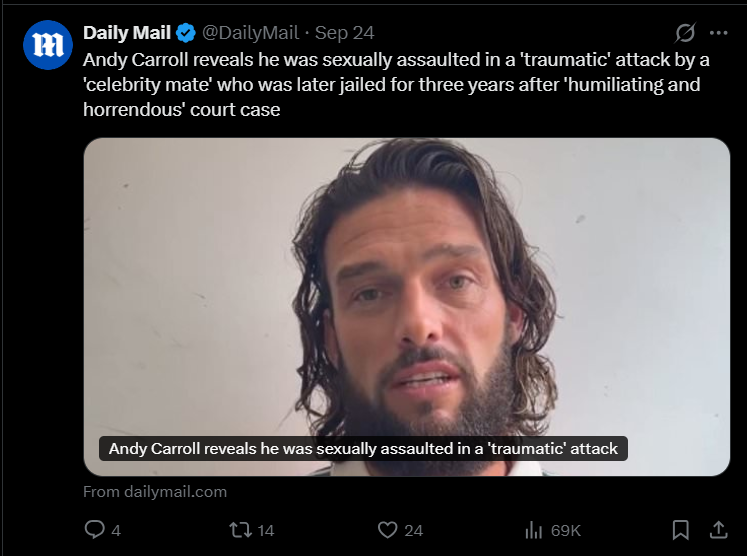Click the 14 reposts count

(x=266, y=530)
